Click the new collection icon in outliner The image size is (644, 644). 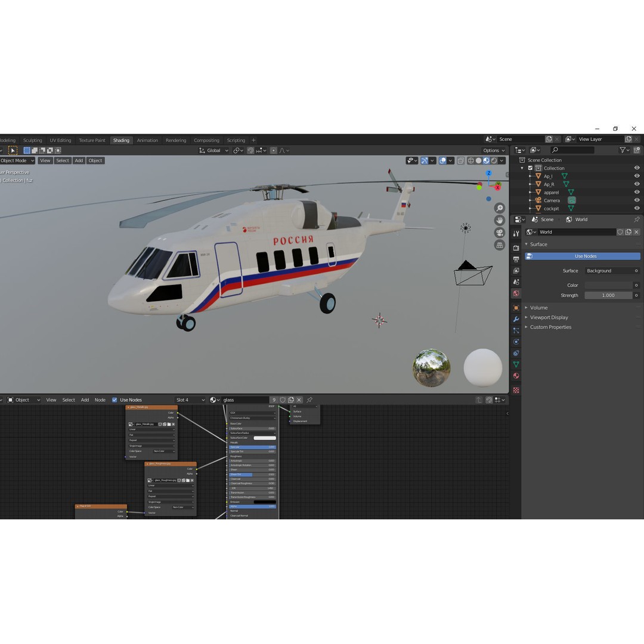pos(637,150)
